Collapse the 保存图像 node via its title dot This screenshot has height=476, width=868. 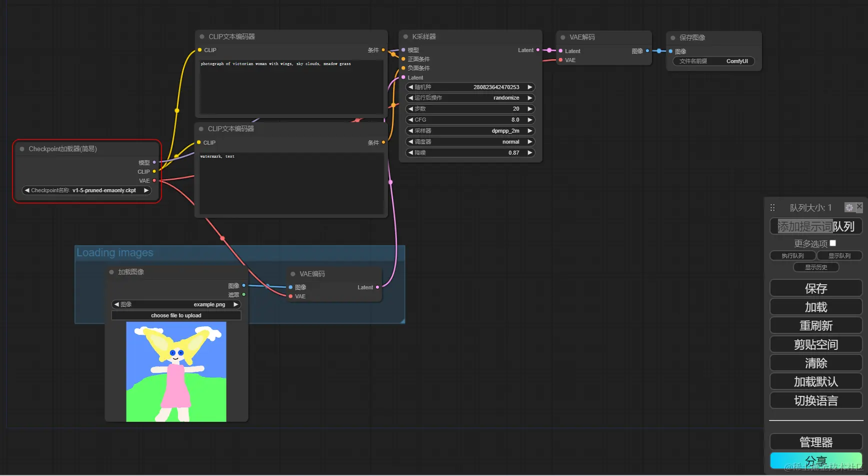pos(673,38)
